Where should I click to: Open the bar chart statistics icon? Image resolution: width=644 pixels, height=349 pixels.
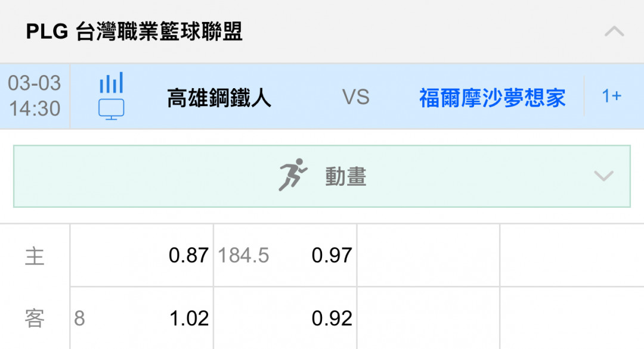point(112,82)
